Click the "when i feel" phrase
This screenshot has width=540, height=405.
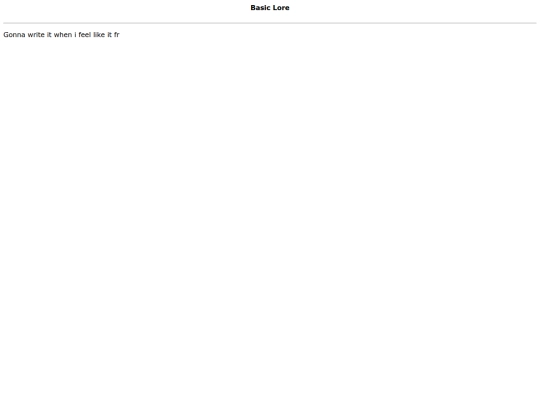72,35
